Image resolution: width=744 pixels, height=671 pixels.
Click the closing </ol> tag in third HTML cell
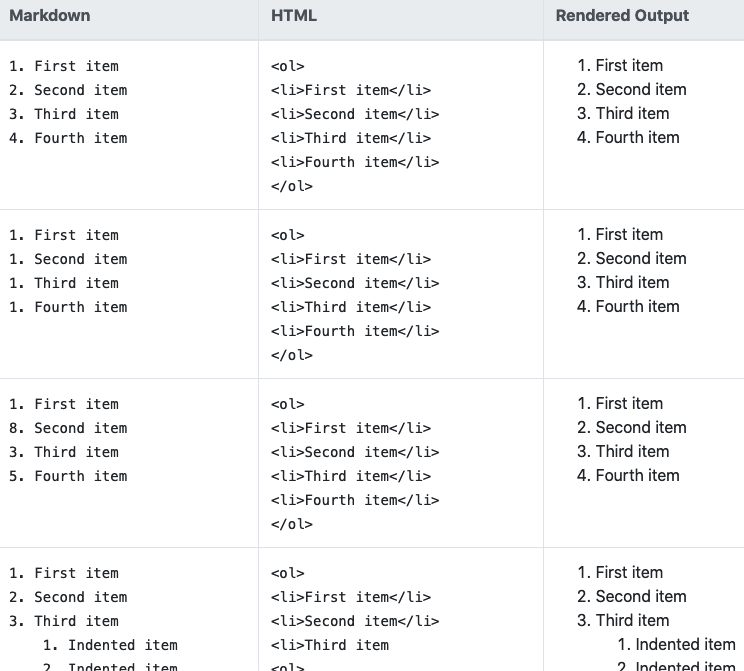coord(291,524)
